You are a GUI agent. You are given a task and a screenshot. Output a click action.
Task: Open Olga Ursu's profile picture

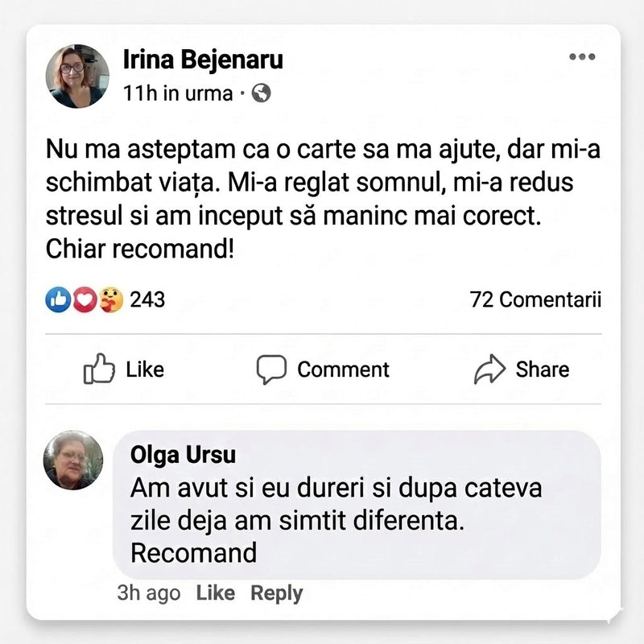[x=73, y=460]
